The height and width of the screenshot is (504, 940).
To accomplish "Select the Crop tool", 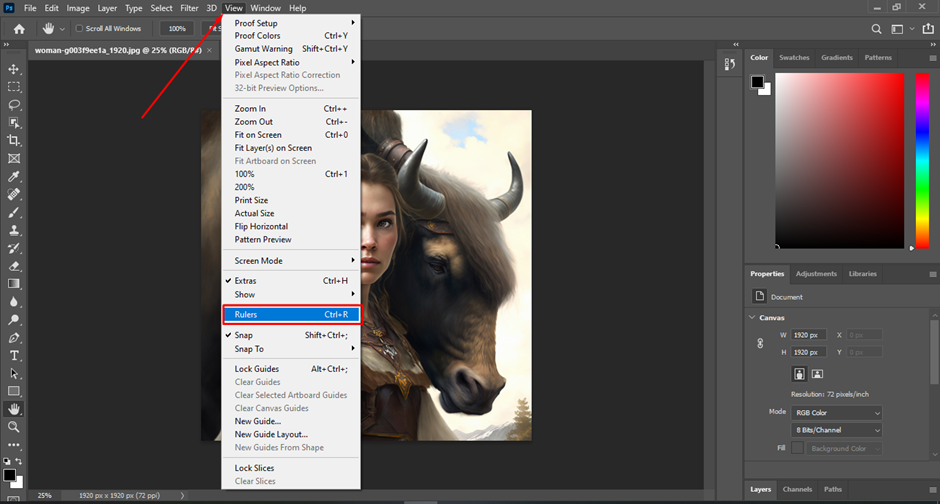I will tap(14, 141).
